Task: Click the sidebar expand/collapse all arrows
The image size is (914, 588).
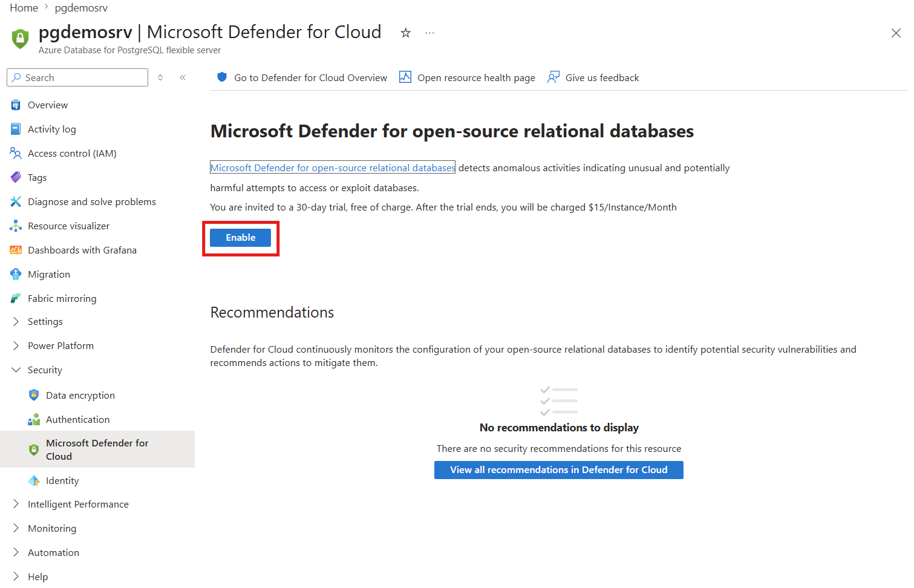Action: pos(160,77)
